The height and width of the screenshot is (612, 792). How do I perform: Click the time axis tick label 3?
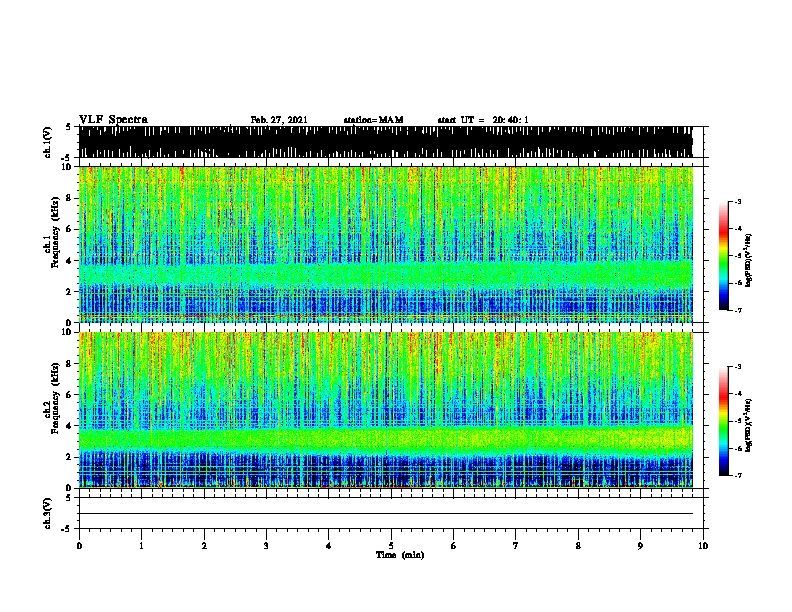pyautogui.click(x=266, y=546)
